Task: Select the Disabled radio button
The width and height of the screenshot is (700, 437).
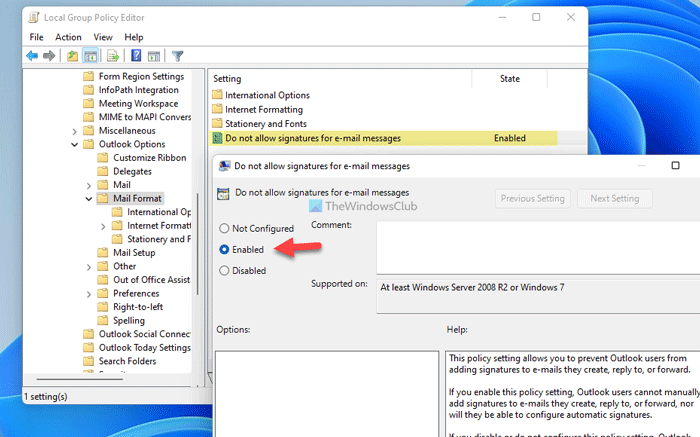Action: (x=224, y=271)
